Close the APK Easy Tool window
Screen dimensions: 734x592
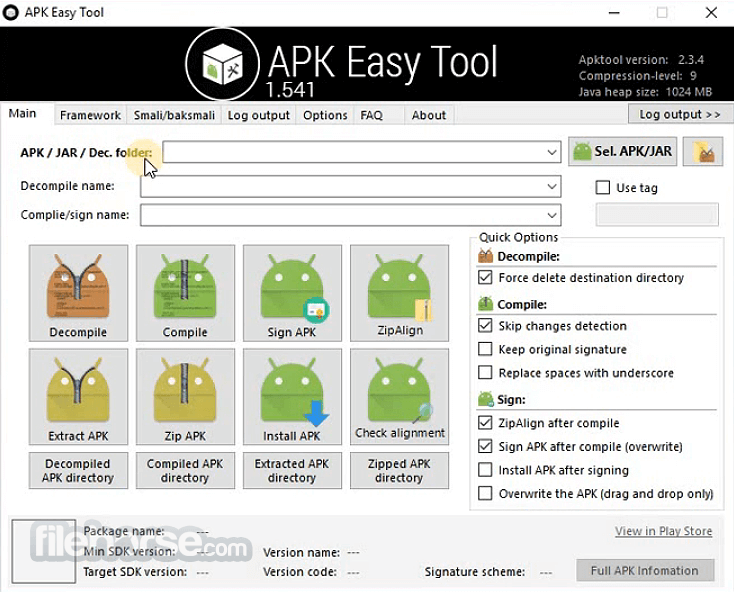click(711, 13)
